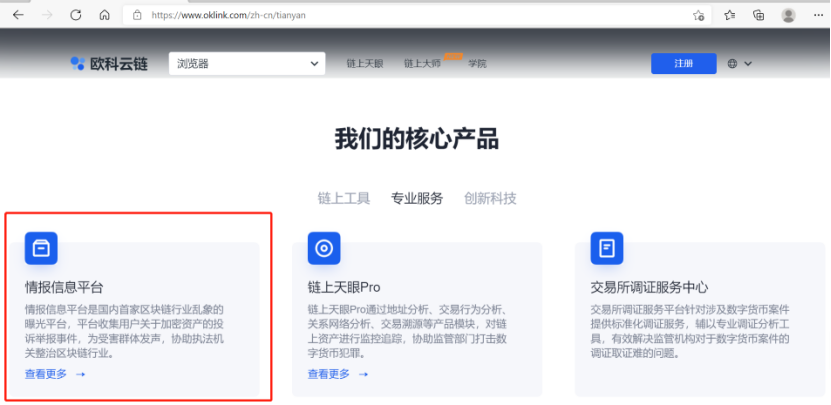Image resolution: width=831 pixels, height=405 pixels.
Task: Expand the 浏览器 dropdown selector
Action: (x=247, y=64)
